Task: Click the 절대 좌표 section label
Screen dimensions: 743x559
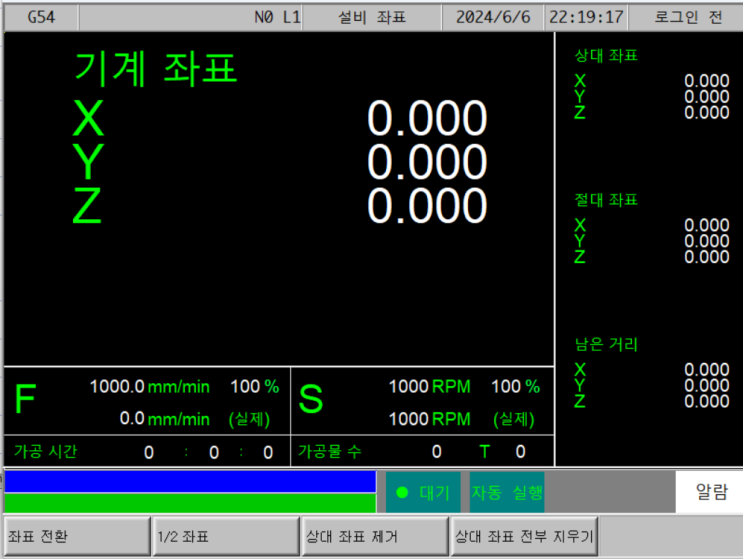Action: pos(606,200)
